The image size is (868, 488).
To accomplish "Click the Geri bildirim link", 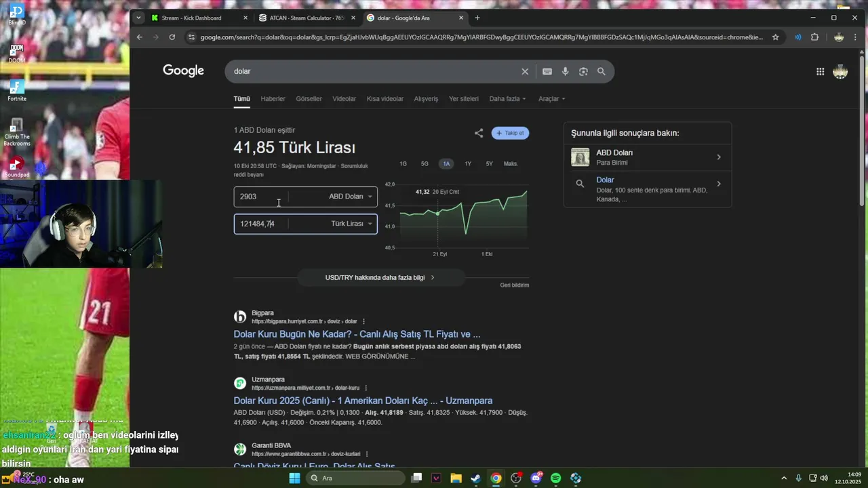I will (515, 285).
